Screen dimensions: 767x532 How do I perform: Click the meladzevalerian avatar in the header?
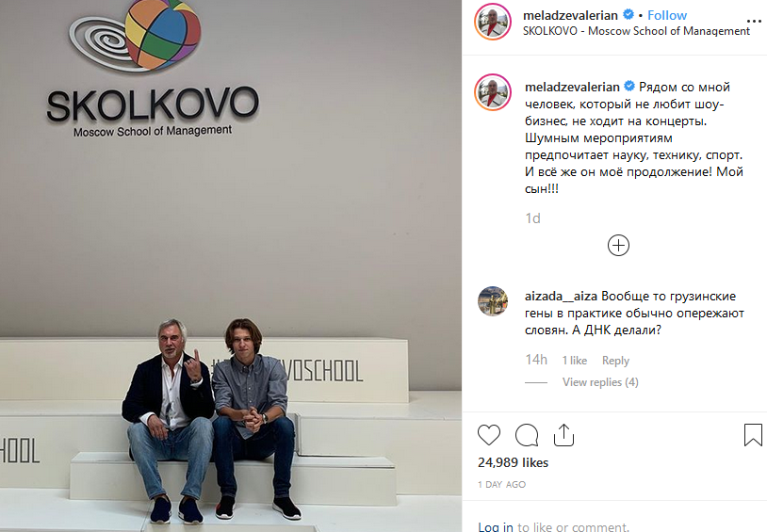coord(493,22)
